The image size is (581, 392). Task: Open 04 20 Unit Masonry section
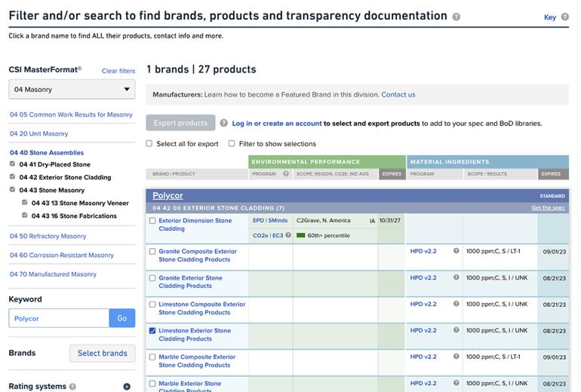pyautogui.click(x=39, y=133)
